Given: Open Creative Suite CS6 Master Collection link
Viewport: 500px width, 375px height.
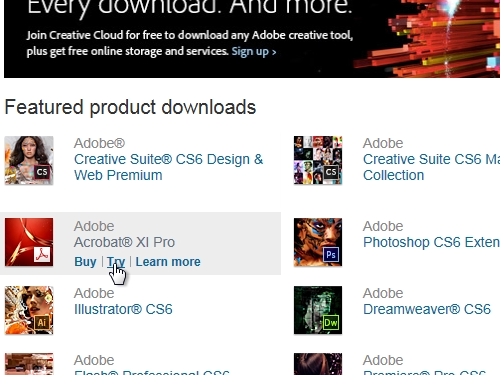Looking at the screenshot, I should 431,167.
